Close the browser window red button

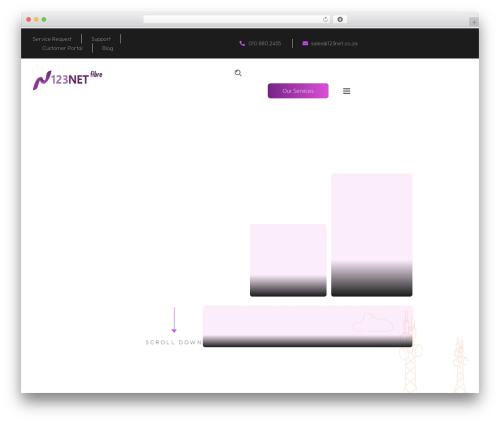tap(29, 19)
